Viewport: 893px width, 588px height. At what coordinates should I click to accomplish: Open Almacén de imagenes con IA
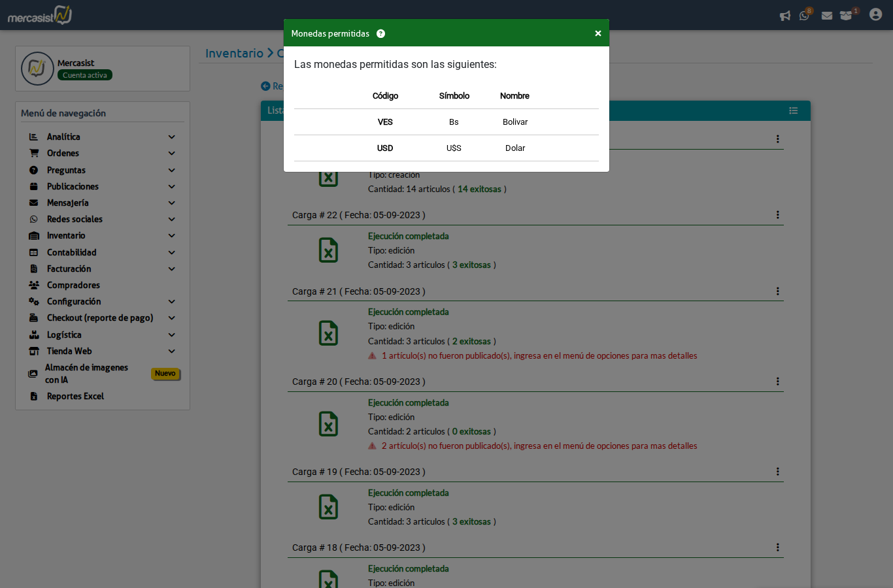click(x=86, y=374)
